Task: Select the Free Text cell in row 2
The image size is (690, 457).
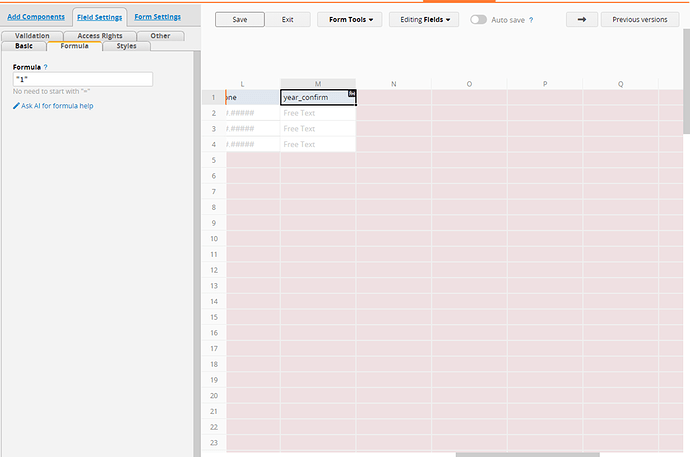Action: [318, 113]
